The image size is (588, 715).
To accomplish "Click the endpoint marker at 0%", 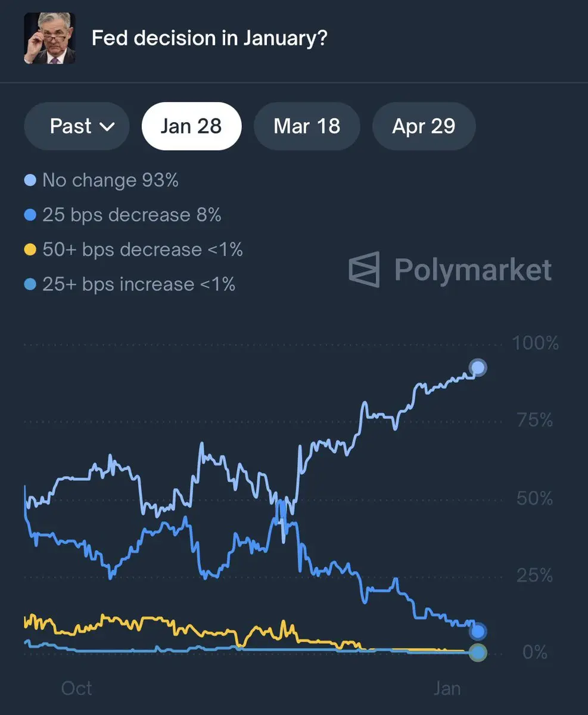I will click(478, 652).
